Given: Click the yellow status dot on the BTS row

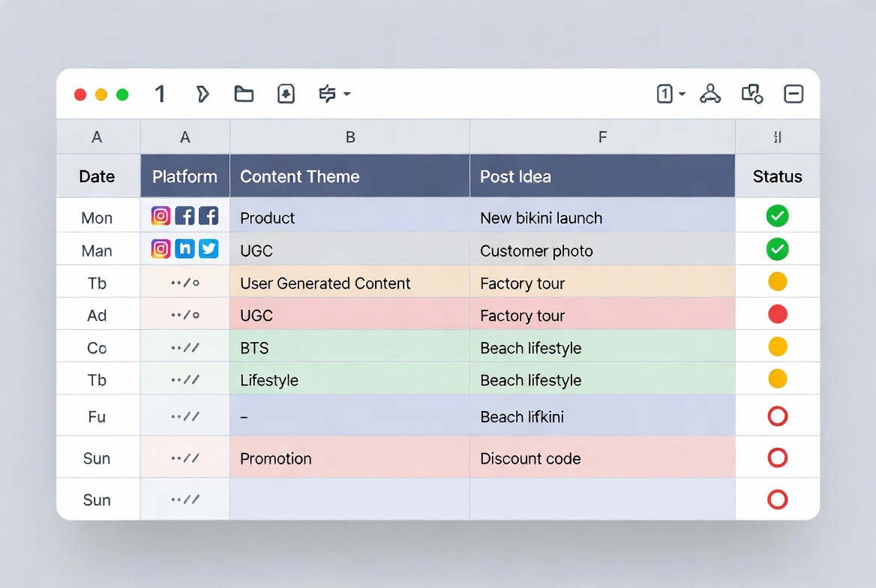Looking at the screenshot, I should [778, 346].
